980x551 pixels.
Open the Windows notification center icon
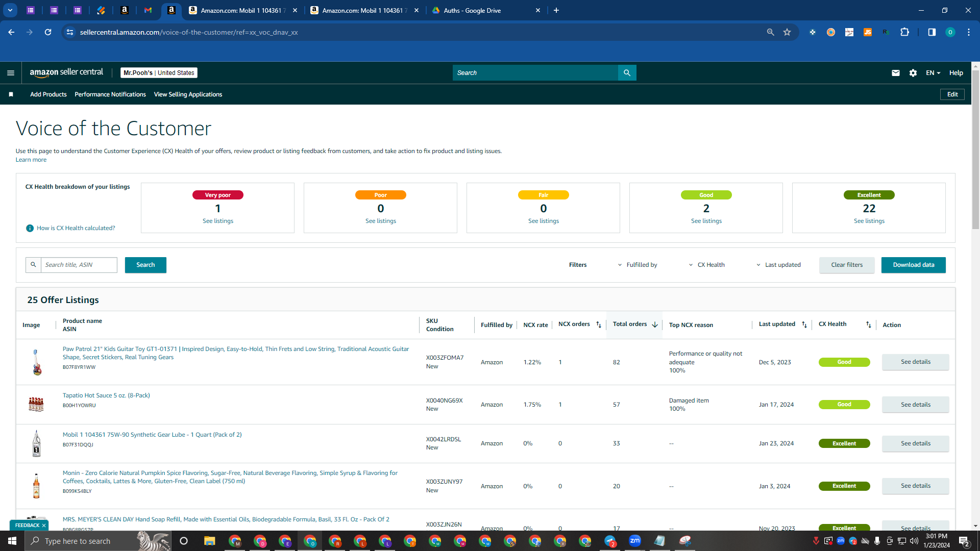(964, 541)
